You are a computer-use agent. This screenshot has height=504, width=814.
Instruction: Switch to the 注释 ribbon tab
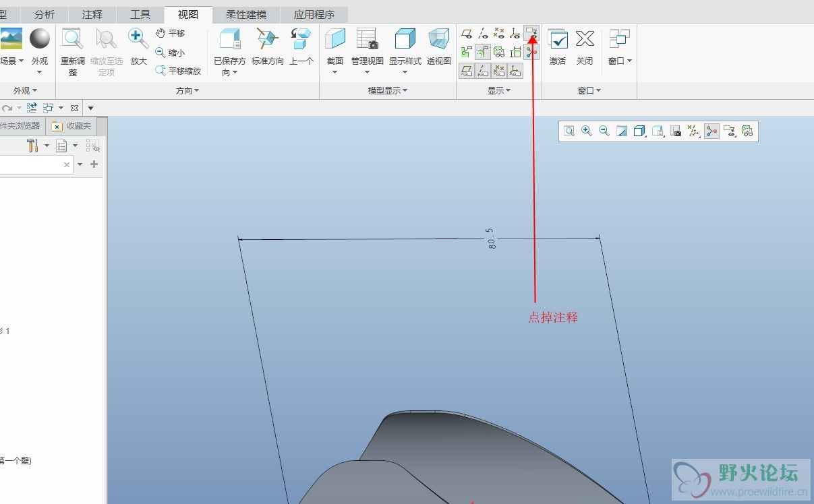(x=92, y=14)
